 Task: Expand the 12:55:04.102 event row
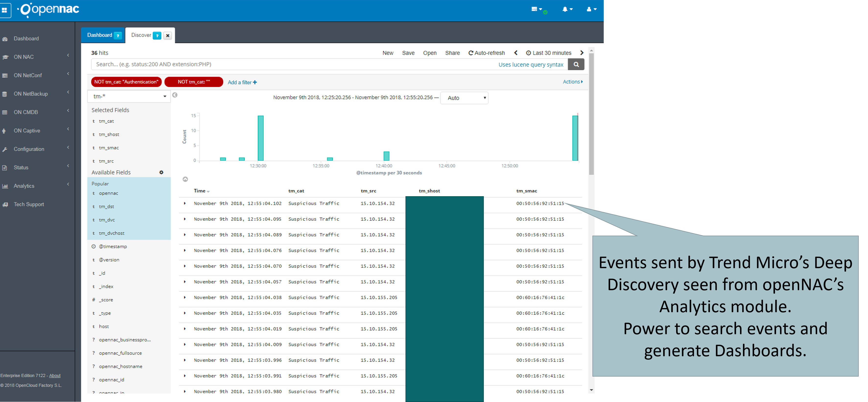tap(185, 204)
